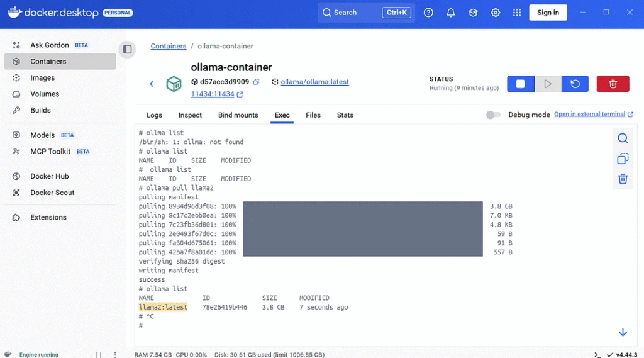
Task: Copy container ID d57acc3d9909
Action: click(256, 82)
